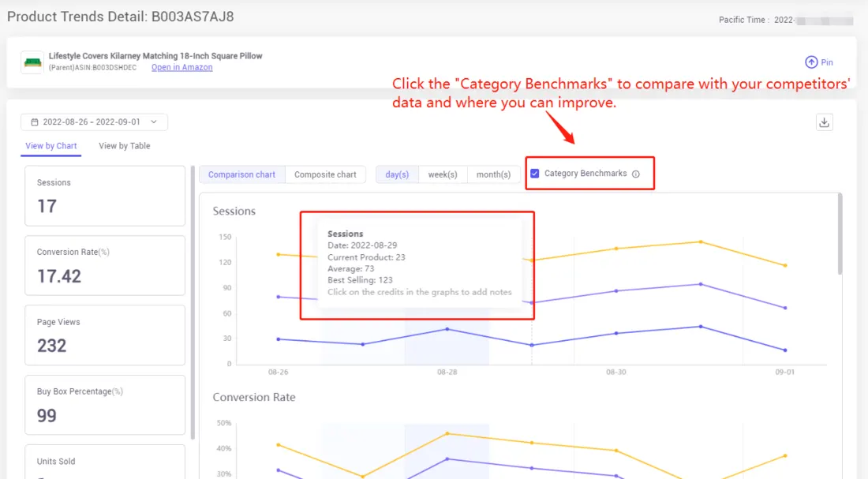Uncheck the Category Benchmarks checkbox
The width and height of the screenshot is (868, 479).
[535, 174]
